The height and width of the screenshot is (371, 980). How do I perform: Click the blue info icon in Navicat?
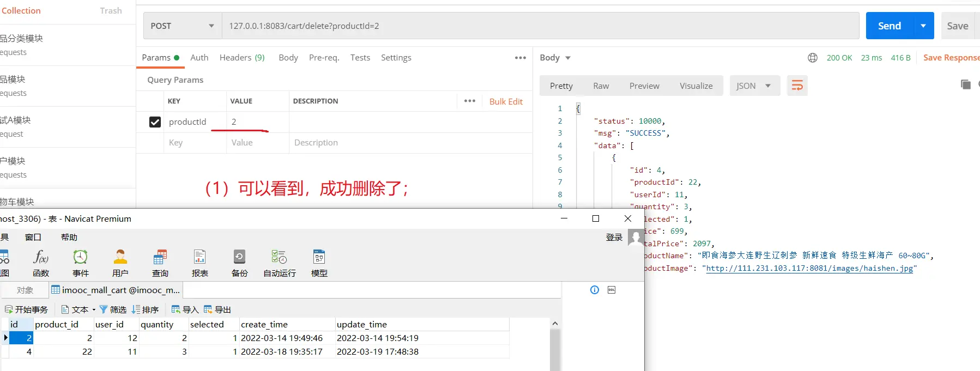[x=595, y=290]
